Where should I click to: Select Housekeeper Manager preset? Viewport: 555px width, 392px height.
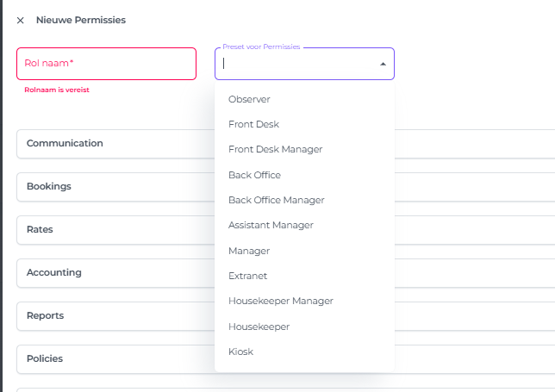(x=280, y=301)
